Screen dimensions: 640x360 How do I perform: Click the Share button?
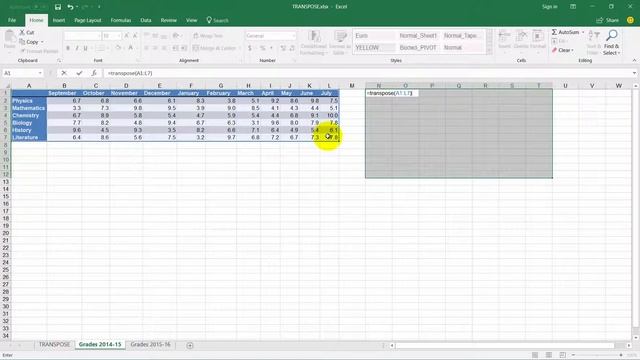pyautogui.click(x=607, y=20)
